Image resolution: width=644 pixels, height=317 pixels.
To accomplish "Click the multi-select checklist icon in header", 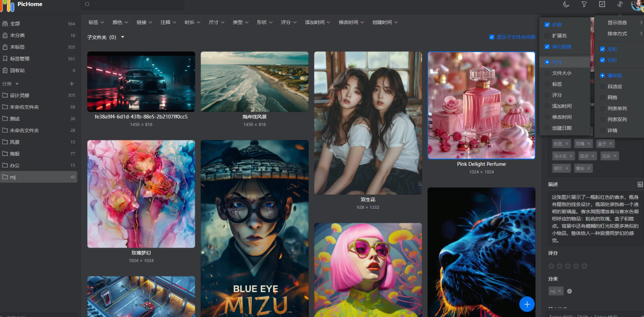I will pyautogui.click(x=602, y=4).
